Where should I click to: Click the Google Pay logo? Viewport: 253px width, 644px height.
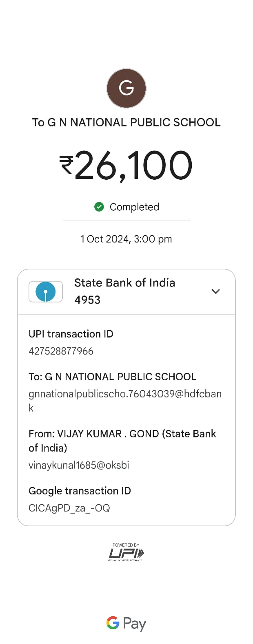coord(126,624)
